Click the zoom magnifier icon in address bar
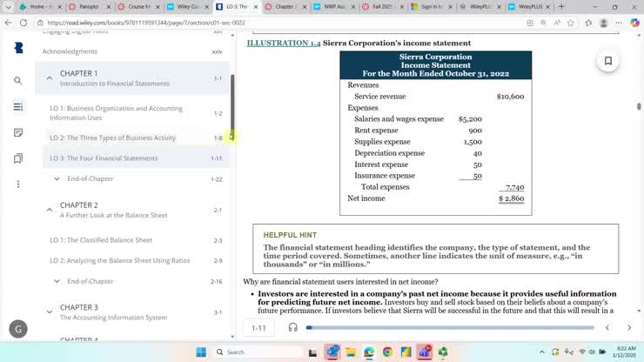Viewport: 644px width, 362px height. pyautogui.click(x=543, y=23)
